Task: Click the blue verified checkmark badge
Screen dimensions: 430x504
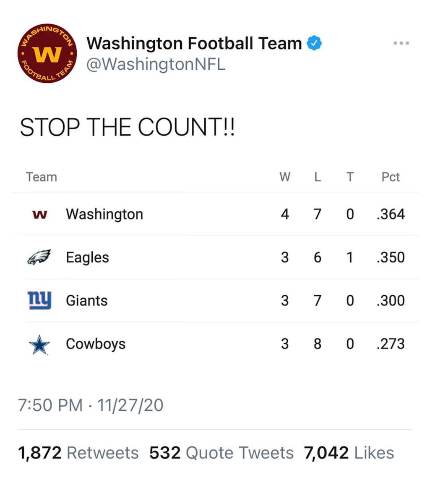Action: (x=315, y=43)
